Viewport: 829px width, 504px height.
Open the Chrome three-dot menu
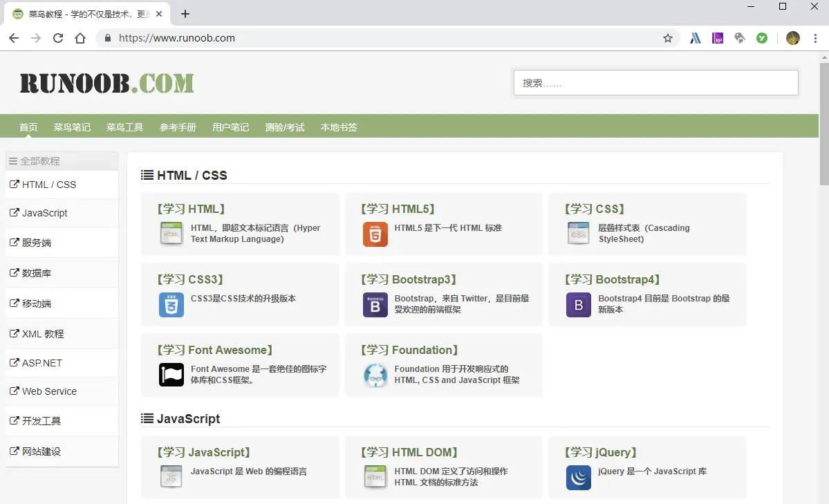[x=815, y=38]
